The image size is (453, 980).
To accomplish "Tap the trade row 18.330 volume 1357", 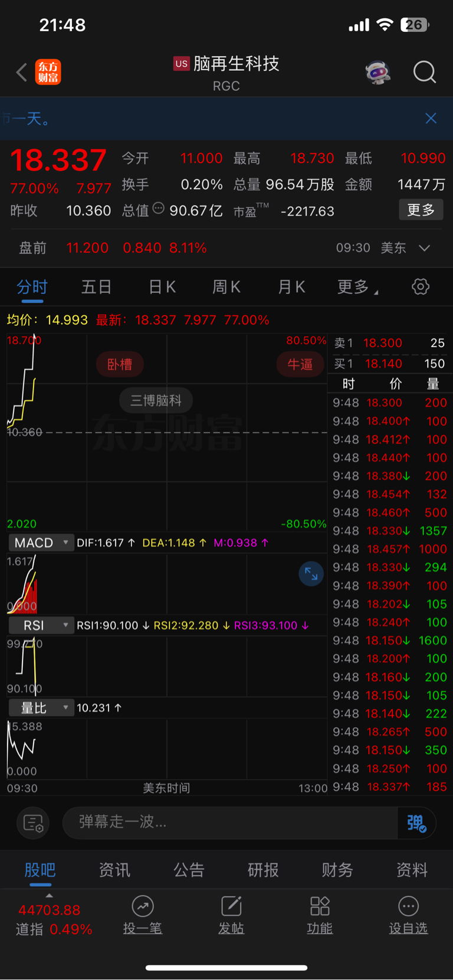I will [390, 531].
